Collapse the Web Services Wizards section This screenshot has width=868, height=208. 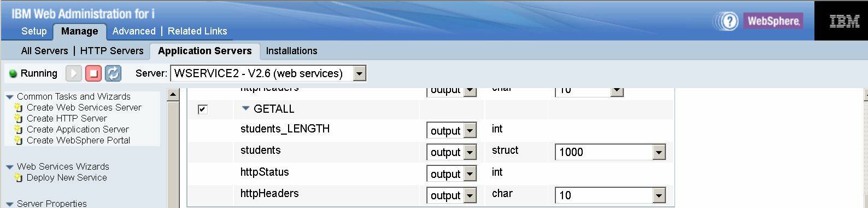pyautogui.click(x=9, y=167)
